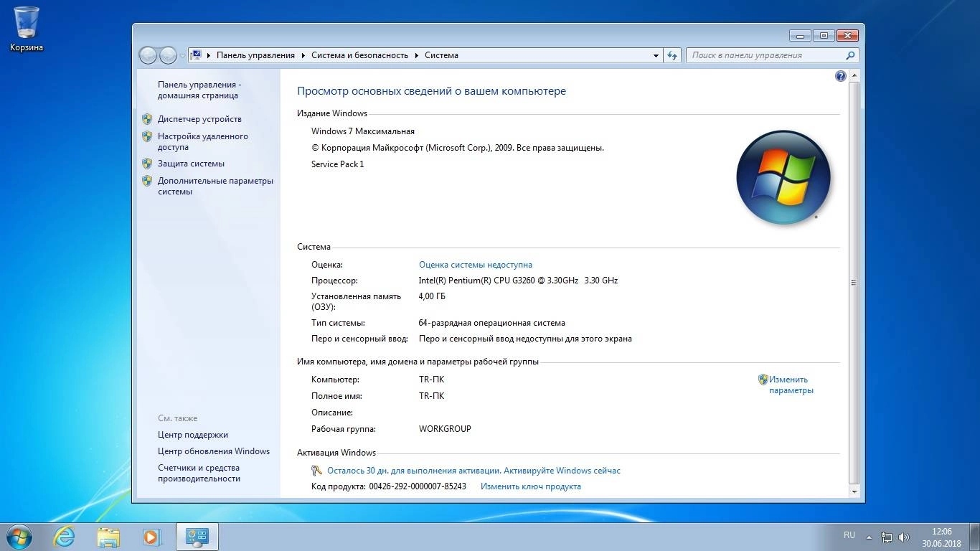Click the search magnifier icon
The height and width of the screenshot is (551, 980).
[850, 55]
